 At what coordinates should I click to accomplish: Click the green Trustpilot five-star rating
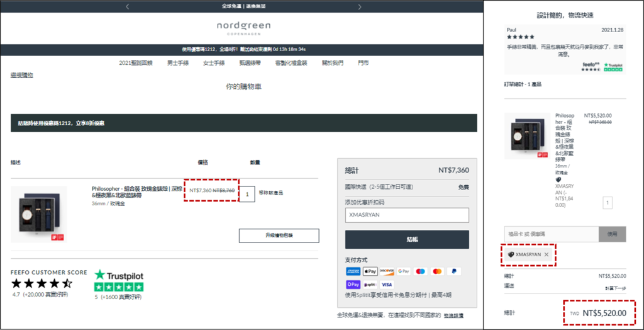(119, 287)
